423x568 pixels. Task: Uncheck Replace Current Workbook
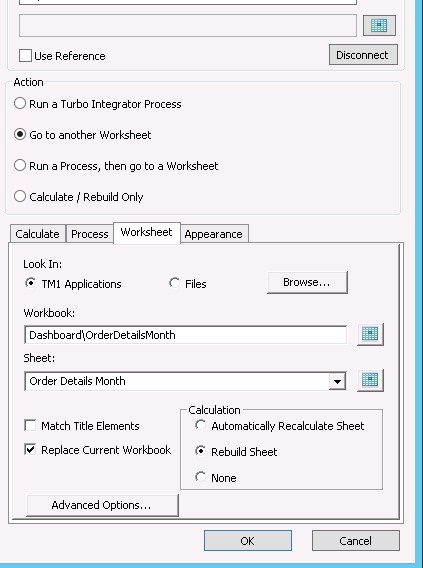point(30,450)
